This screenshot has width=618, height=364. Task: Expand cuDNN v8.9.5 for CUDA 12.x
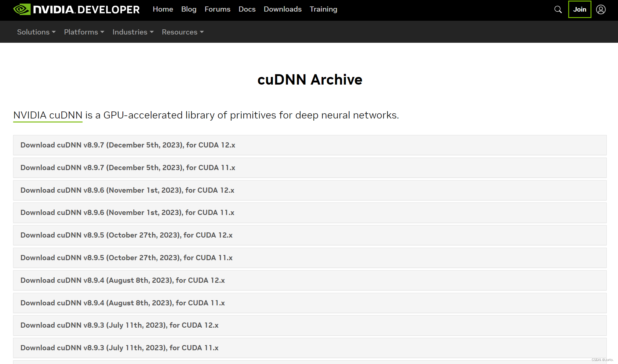tap(310, 235)
